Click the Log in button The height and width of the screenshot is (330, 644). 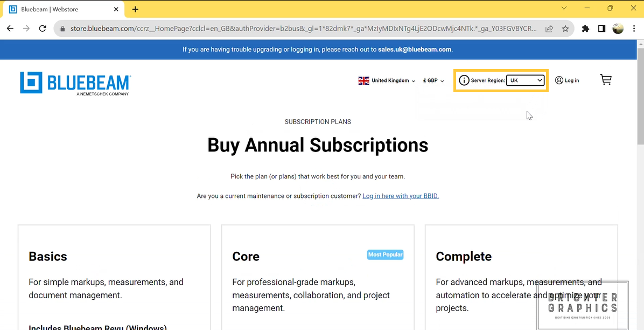click(567, 80)
